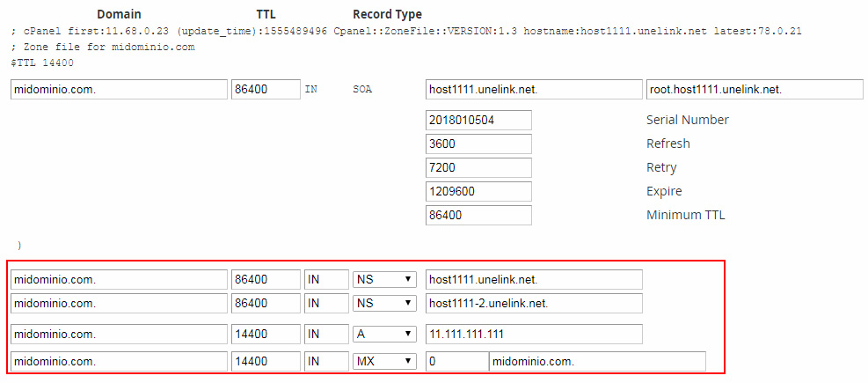The width and height of the screenshot is (868, 383).
Task: Expand the first NS record type dropdown
Action: pos(384,280)
